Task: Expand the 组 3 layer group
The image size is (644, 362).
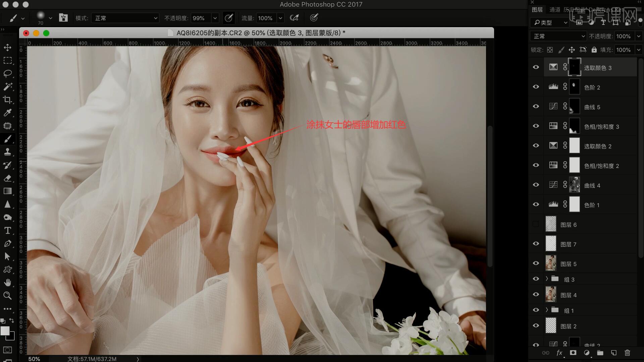Action: [x=547, y=279]
